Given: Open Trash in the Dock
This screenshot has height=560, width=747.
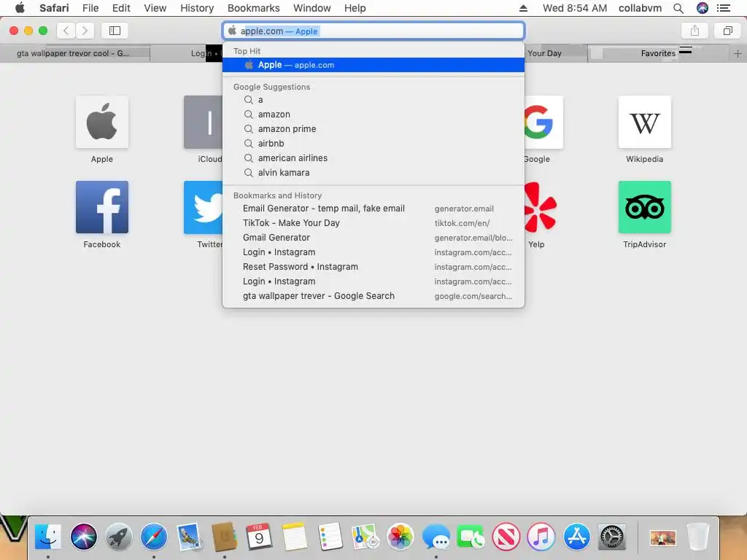Looking at the screenshot, I should coord(698,537).
